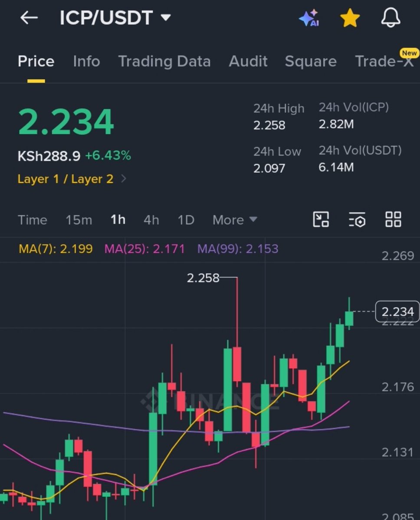
Task: Open price alerts bell icon
Action: [x=390, y=18]
